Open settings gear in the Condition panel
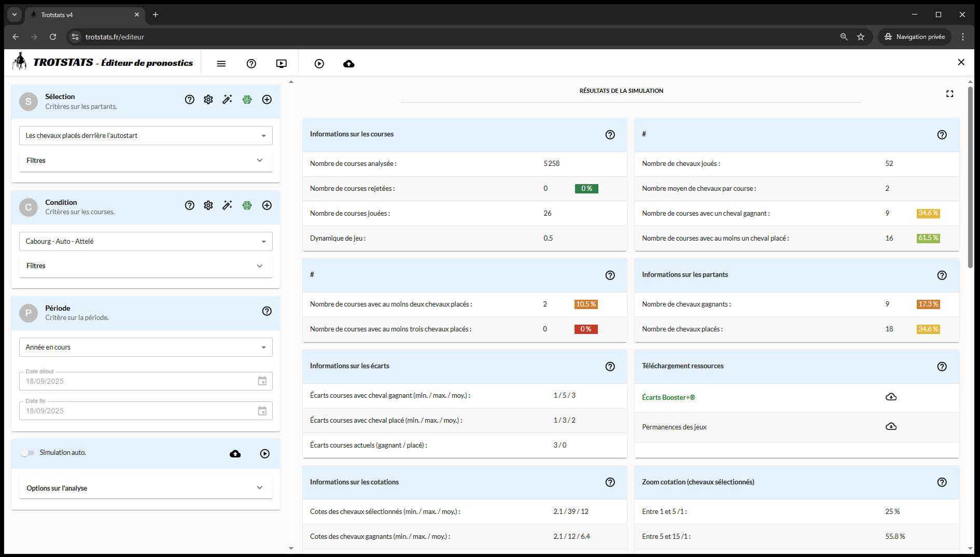This screenshot has width=980, height=557. point(208,205)
